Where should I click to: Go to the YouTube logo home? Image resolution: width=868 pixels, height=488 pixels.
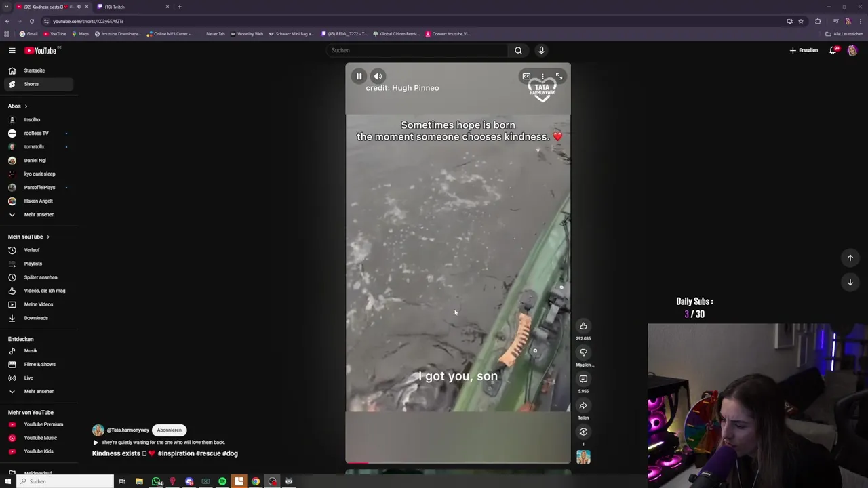[x=41, y=50]
